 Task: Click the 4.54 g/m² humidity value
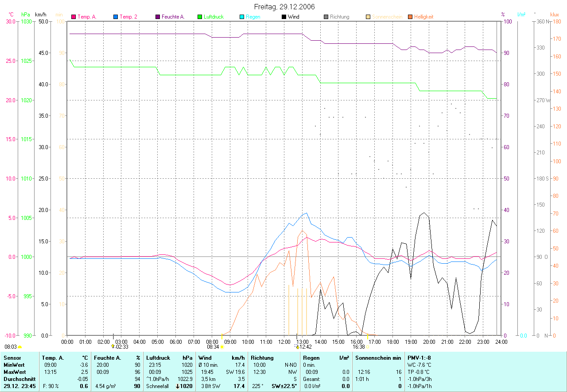106,386
